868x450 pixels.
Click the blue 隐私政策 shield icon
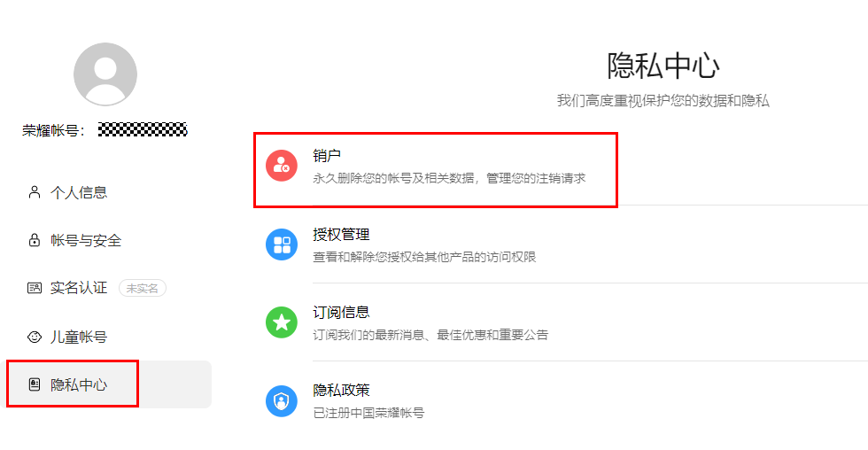tap(282, 400)
